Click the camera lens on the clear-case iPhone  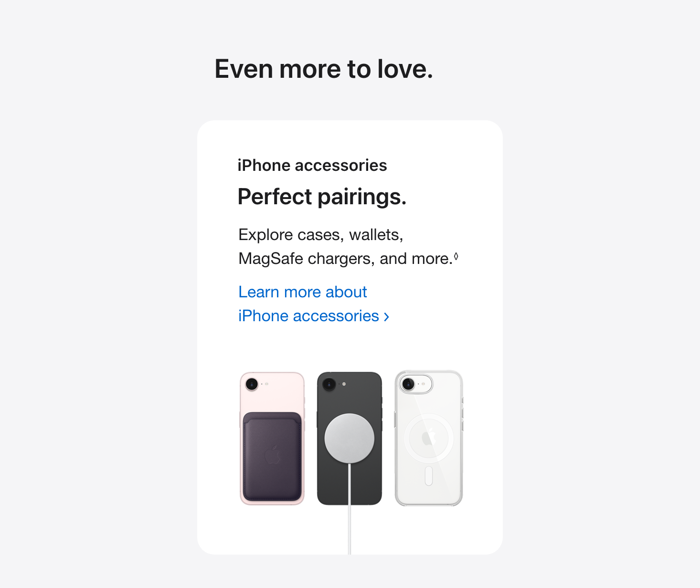point(408,384)
